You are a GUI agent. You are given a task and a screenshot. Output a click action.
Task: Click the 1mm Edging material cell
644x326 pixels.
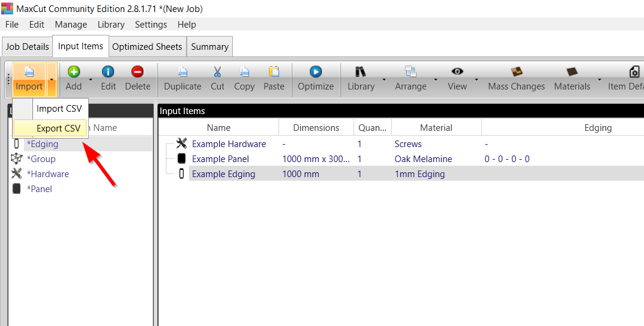420,174
